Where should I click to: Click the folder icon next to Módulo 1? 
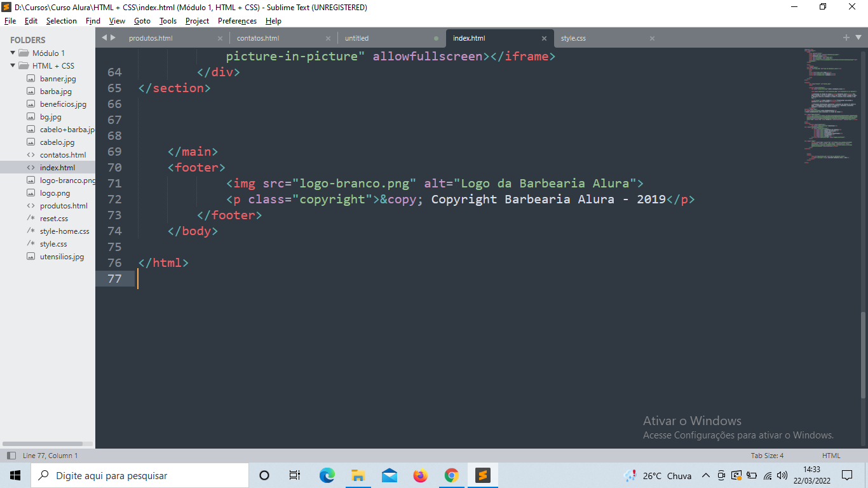coord(24,53)
